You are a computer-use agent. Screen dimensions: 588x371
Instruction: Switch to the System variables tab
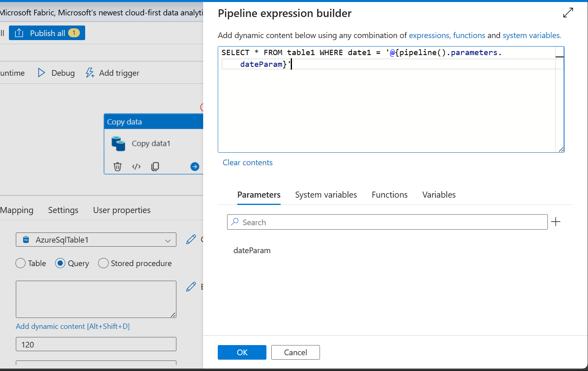coord(326,195)
